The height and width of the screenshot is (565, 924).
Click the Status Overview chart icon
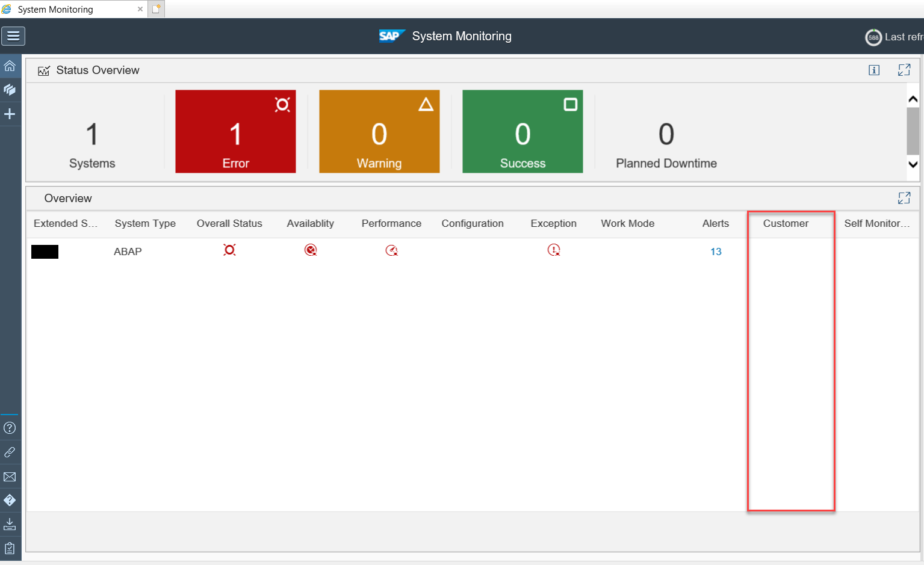click(x=44, y=71)
